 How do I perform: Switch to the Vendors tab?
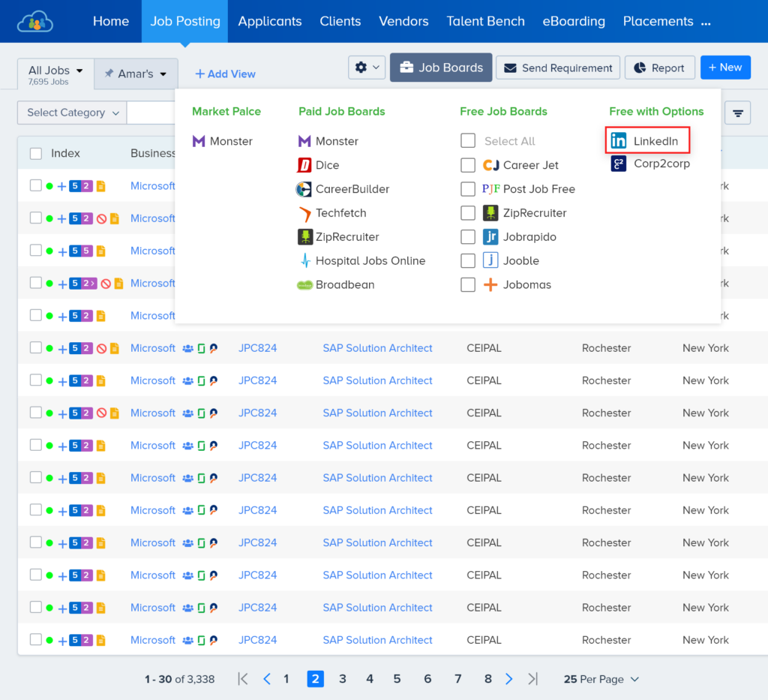[x=403, y=21]
